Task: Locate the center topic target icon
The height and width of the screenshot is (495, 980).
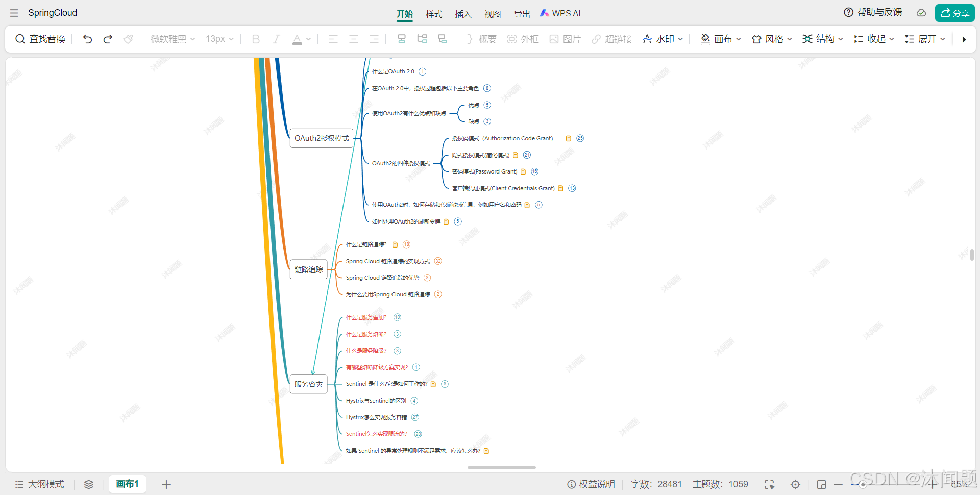Action: pyautogui.click(x=795, y=484)
